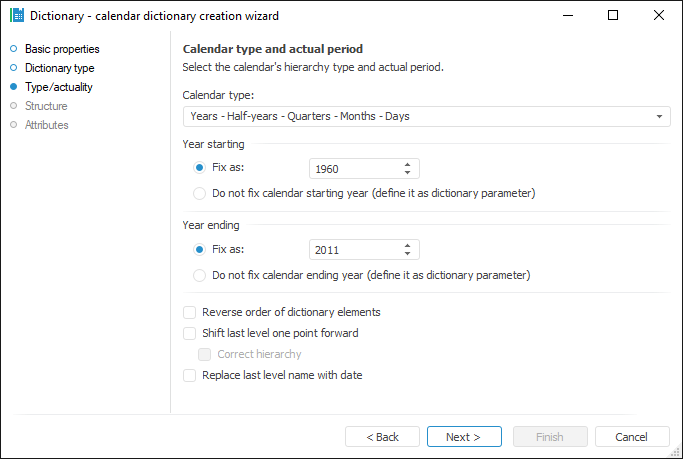Screen dimensions: 684x459
Task: Check Shift last level one point forward
Action: [190, 333]
